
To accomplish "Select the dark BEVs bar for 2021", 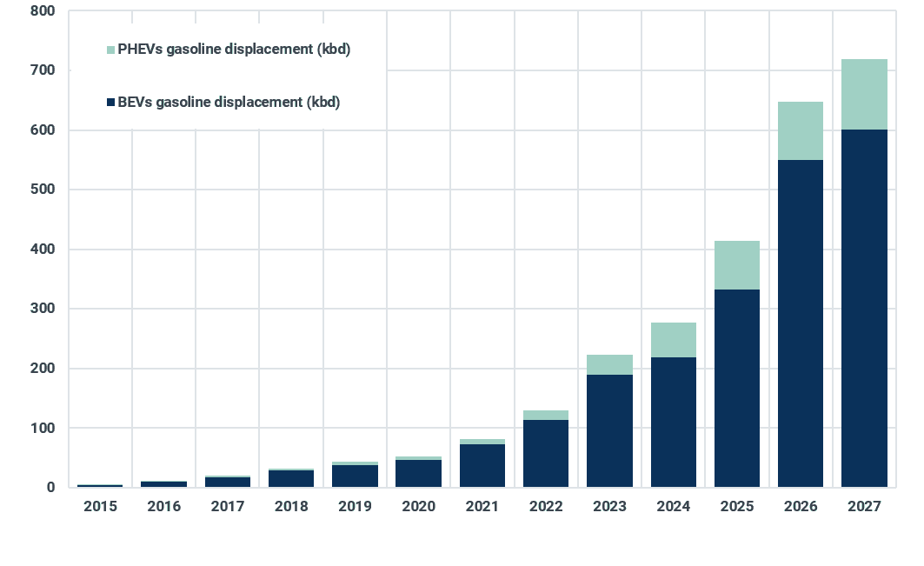I will pos(482,466).
